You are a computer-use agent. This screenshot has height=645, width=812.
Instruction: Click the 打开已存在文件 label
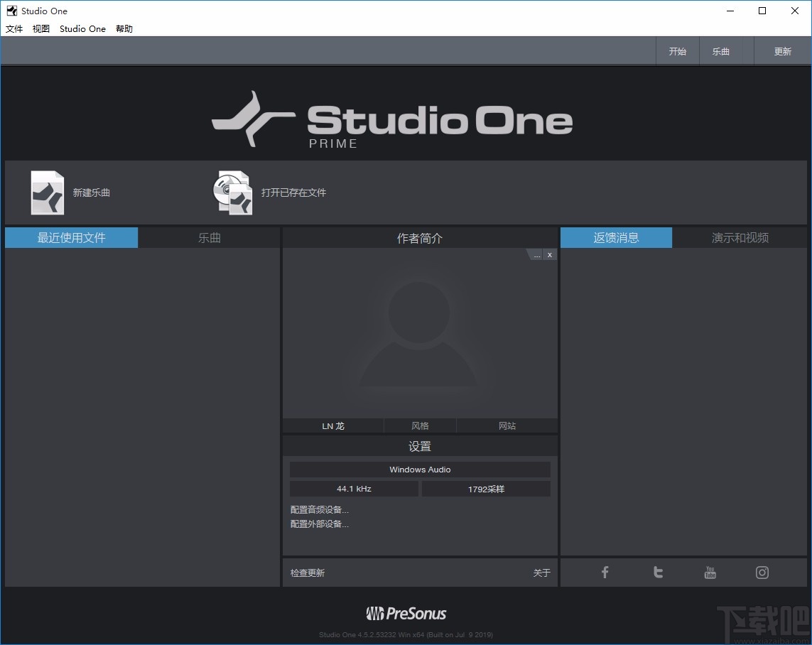(293, 193)
